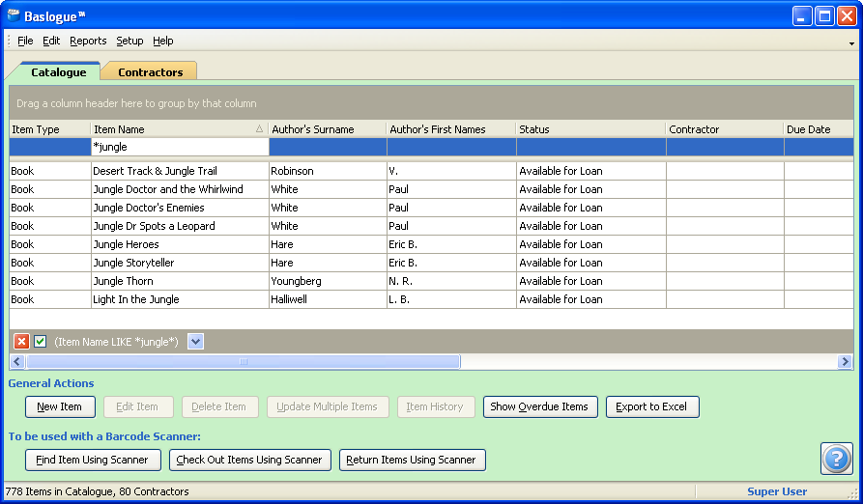Select Jungle Dr Spots a Leopard row
Screen dimensions: 863x504
(x=431, y=226)
